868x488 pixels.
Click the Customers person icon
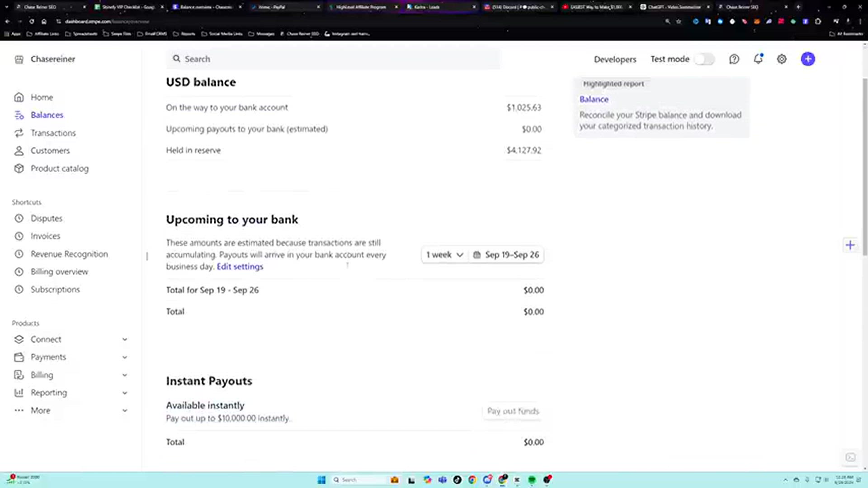[19, 150]
